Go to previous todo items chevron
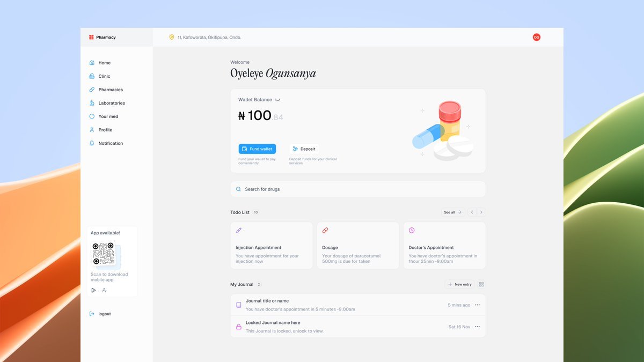644x362 pixels. coord(472,212)
